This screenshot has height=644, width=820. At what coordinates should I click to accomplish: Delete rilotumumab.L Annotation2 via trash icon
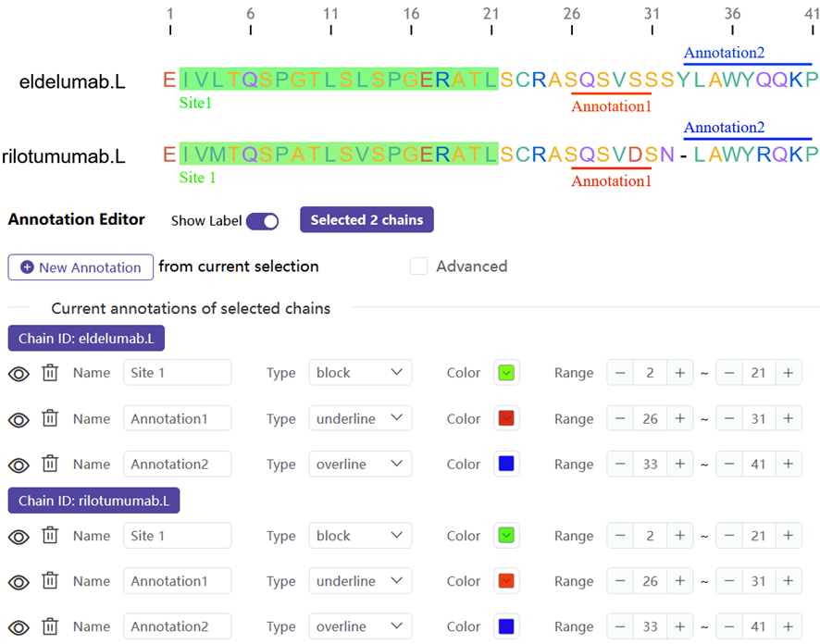point(50,626)
